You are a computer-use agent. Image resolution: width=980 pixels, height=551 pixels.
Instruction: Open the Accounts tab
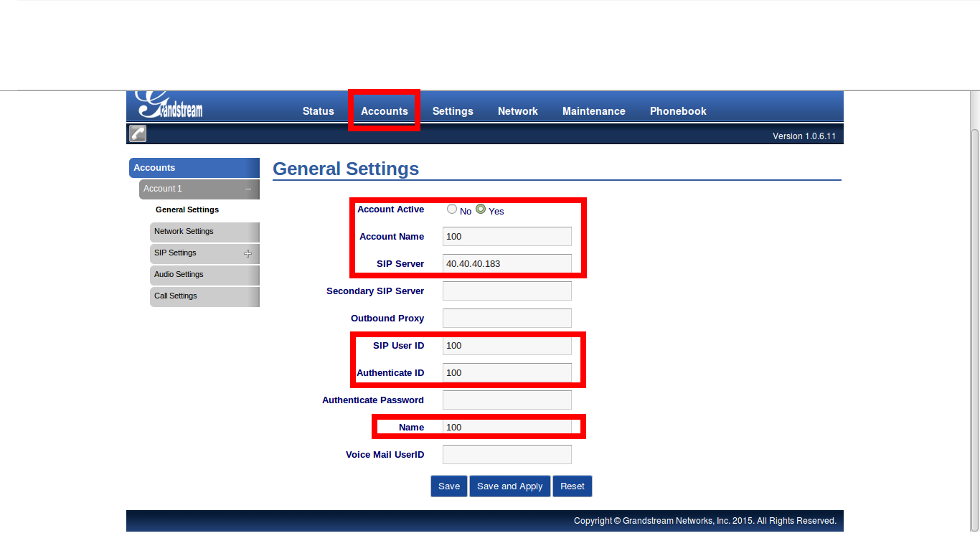(385, 111)
